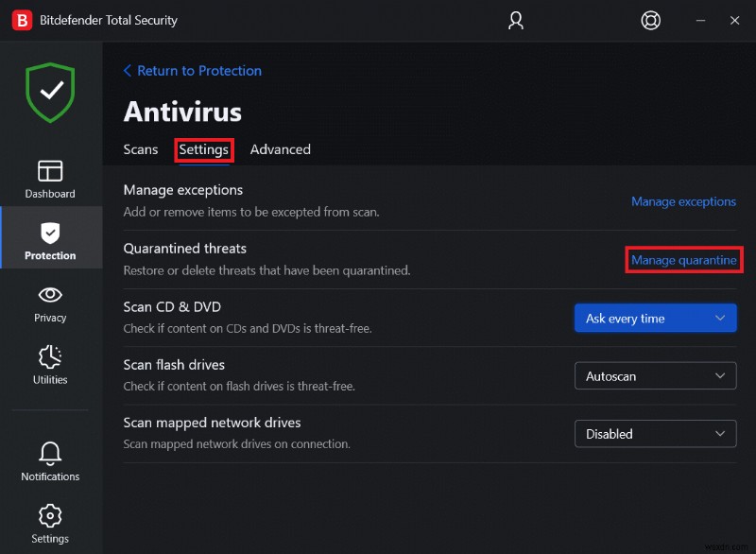This screenshot has height=554, width=756.
Task: Click the Manage quarantine link
Action: pyautogui.click(x=683, y=260)
